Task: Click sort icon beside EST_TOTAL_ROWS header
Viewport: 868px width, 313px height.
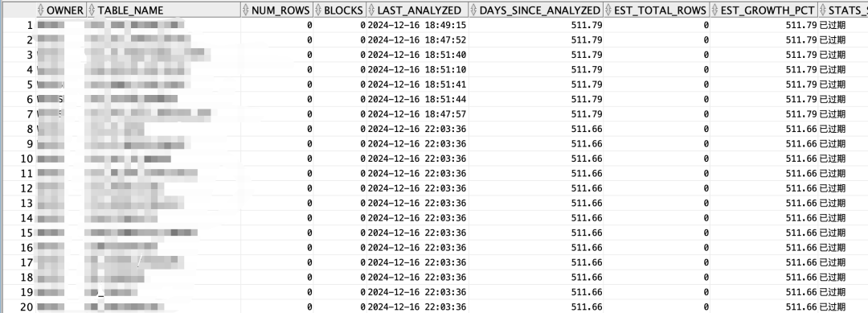Action: pos(609,10)
